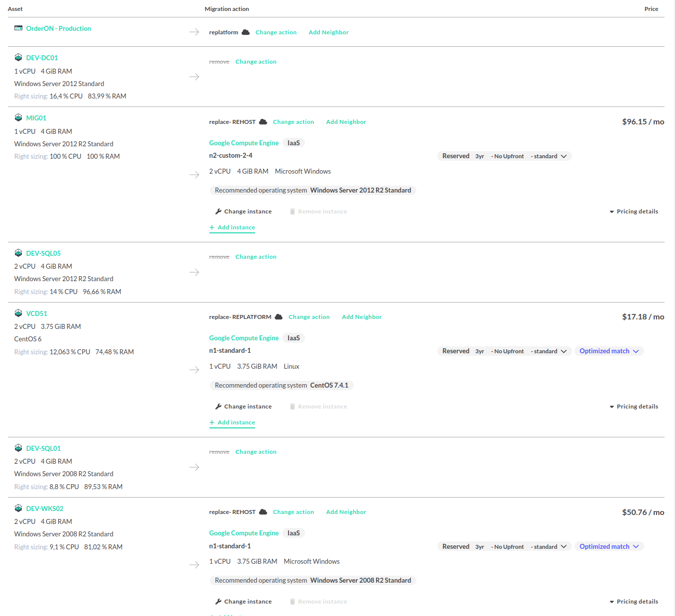This screenshot has width=675, height=616.
Task: Click wrench icon for DEV-WKS02 Change instance
Action: (218, 602)
